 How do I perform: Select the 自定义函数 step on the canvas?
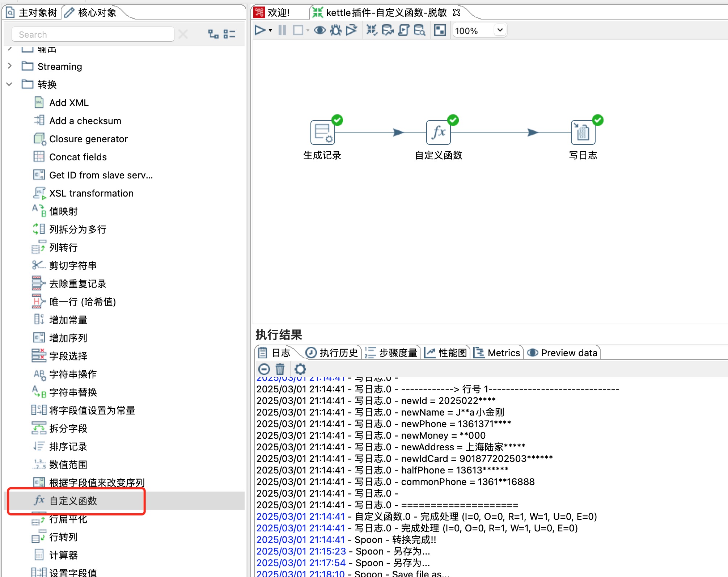(x=438, y=132)
